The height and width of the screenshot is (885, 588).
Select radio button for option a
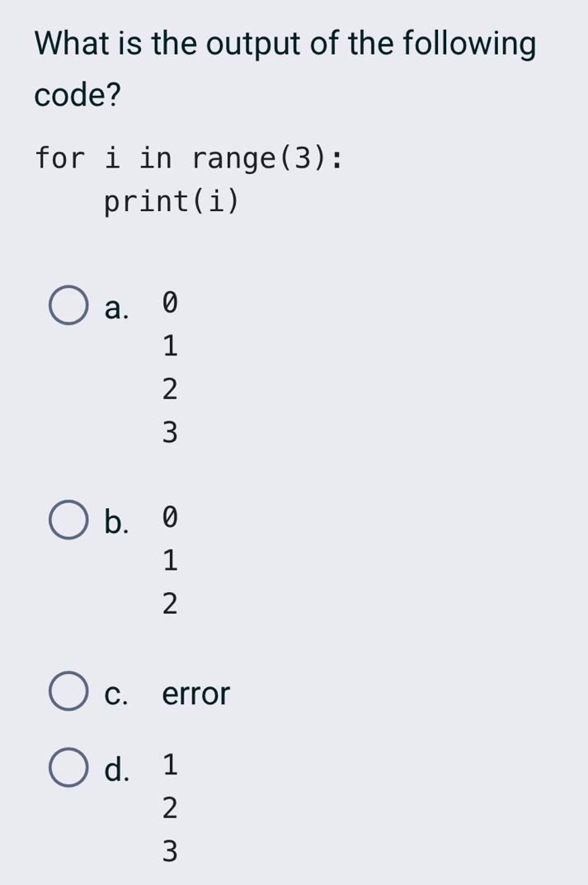tap(68, 306)
